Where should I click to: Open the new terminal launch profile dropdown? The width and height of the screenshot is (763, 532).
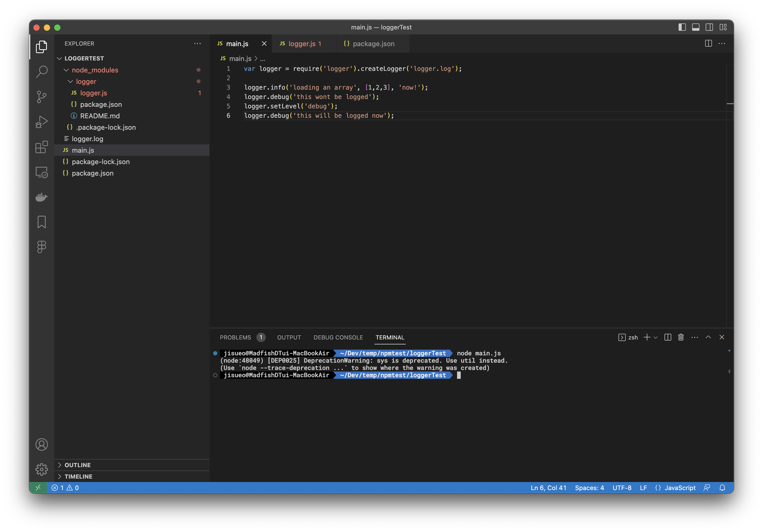pyautogui.click(x=656, y=338)
